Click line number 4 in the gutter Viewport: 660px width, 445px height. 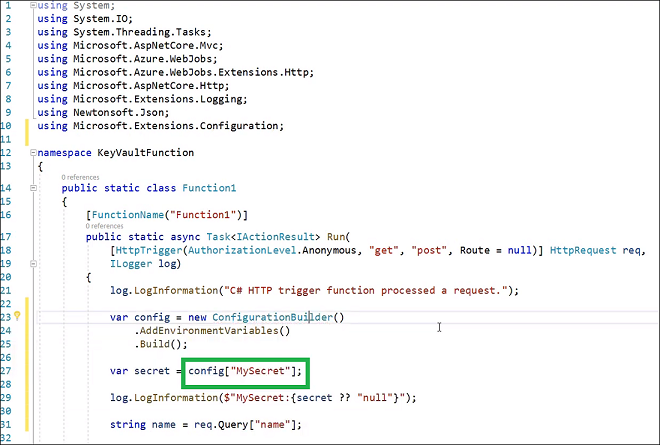coord(9,46)
